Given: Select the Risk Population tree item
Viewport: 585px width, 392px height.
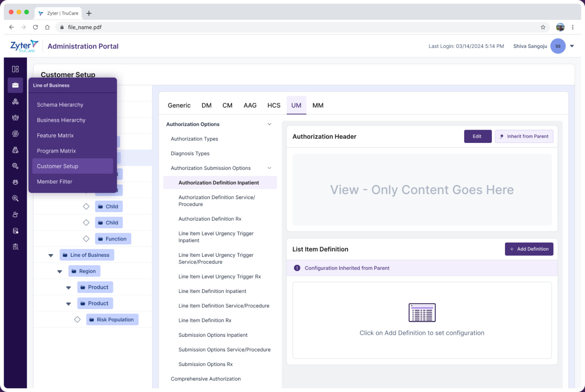Looking at the screenshot, I should 112,320.
